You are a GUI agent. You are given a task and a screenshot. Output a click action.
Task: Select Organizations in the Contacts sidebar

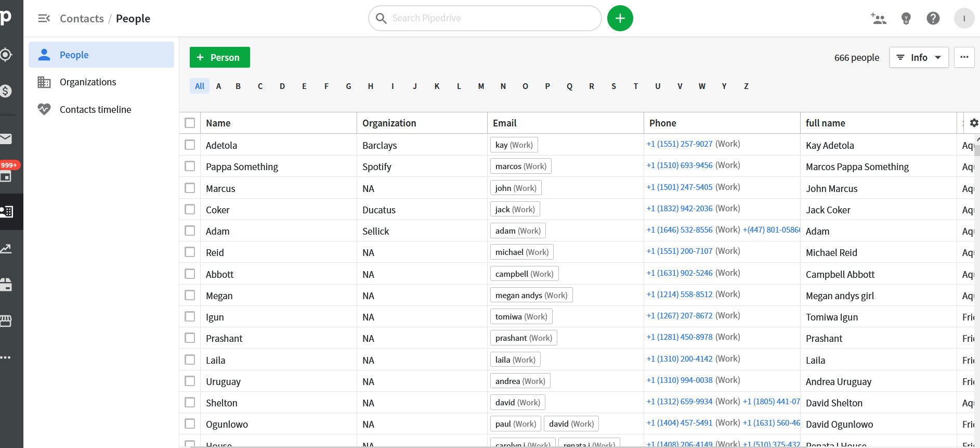(101, 82)
